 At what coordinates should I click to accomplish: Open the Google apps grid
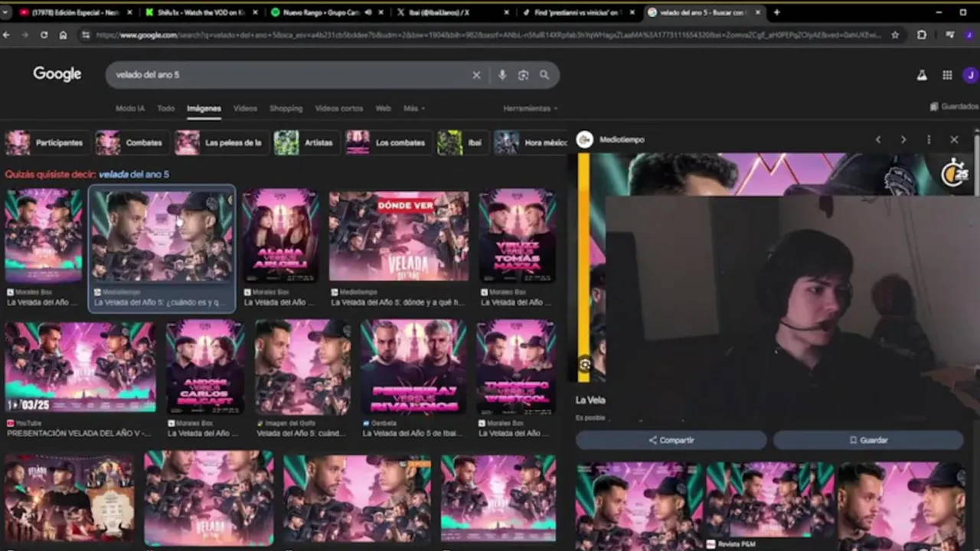coord(947,75)
